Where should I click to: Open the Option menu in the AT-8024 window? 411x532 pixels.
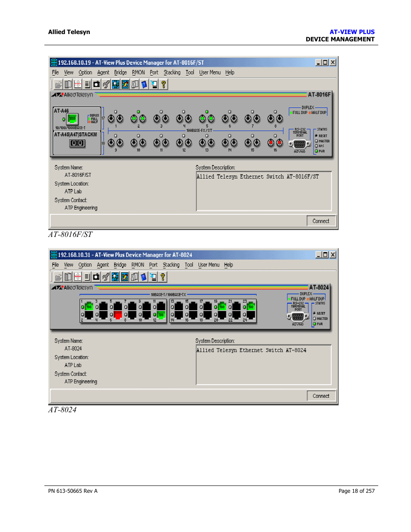point(85,265)
